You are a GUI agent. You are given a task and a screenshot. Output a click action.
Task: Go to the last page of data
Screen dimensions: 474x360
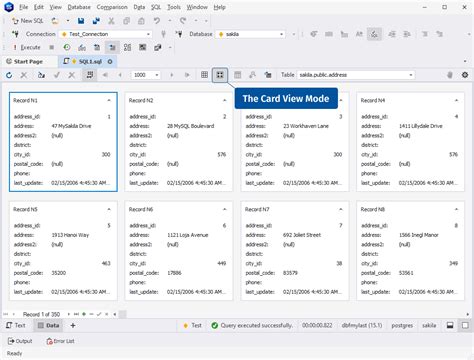(x=187, y=75)
